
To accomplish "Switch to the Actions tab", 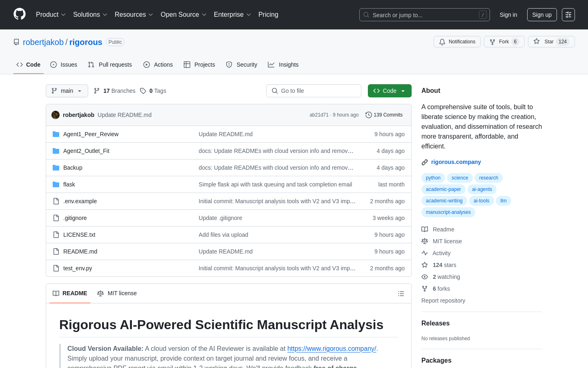I will pos(158,65).
